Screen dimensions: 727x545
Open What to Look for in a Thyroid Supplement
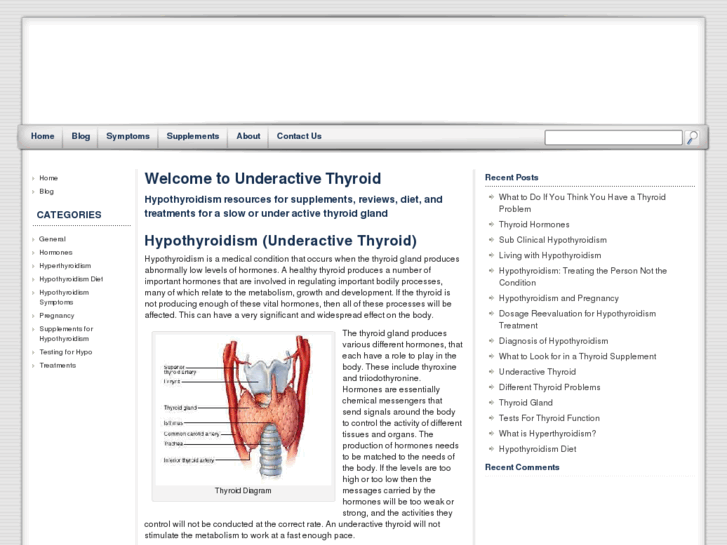coord(578,357)
